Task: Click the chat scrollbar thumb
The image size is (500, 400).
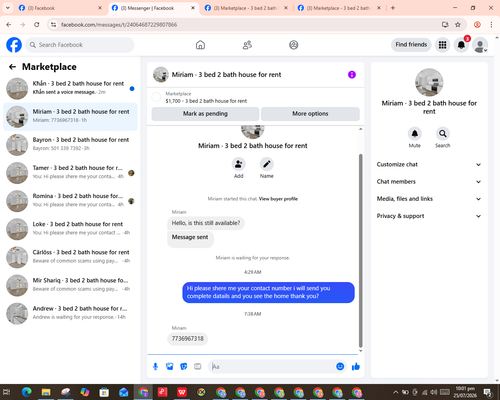Action: 360,251
